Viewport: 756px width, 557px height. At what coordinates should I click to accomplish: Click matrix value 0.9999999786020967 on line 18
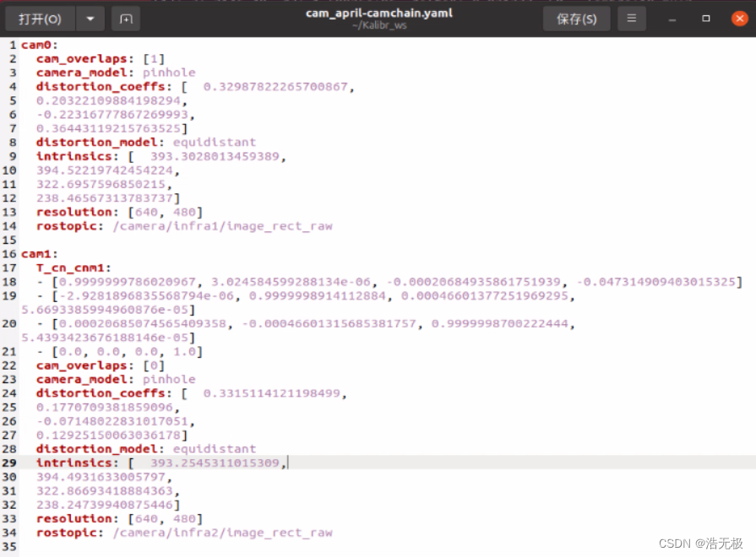tap(128, 282)
